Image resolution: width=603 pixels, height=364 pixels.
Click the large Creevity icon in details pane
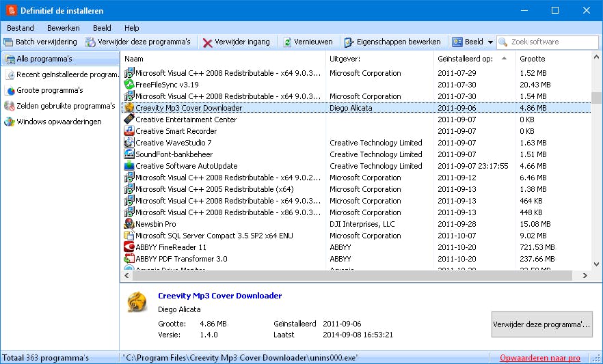click(x=137, y=302)
